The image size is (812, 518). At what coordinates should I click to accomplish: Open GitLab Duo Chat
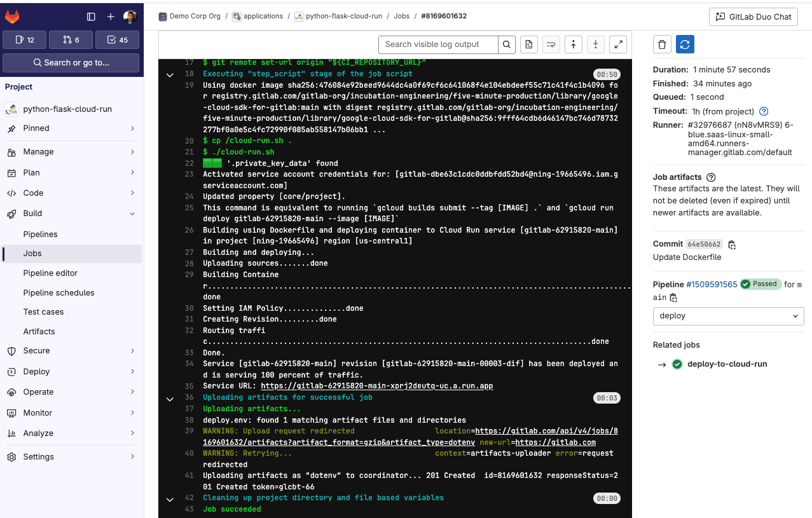coord(754,17)
